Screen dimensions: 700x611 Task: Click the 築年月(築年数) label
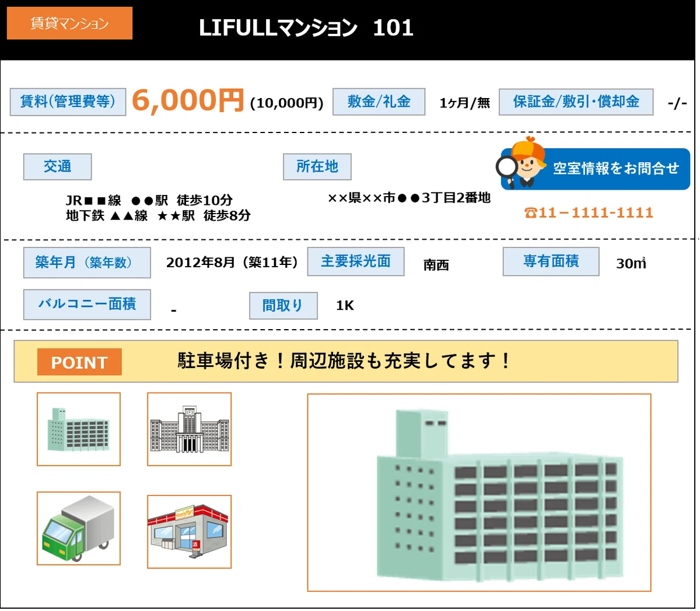(x=87, y=263)
